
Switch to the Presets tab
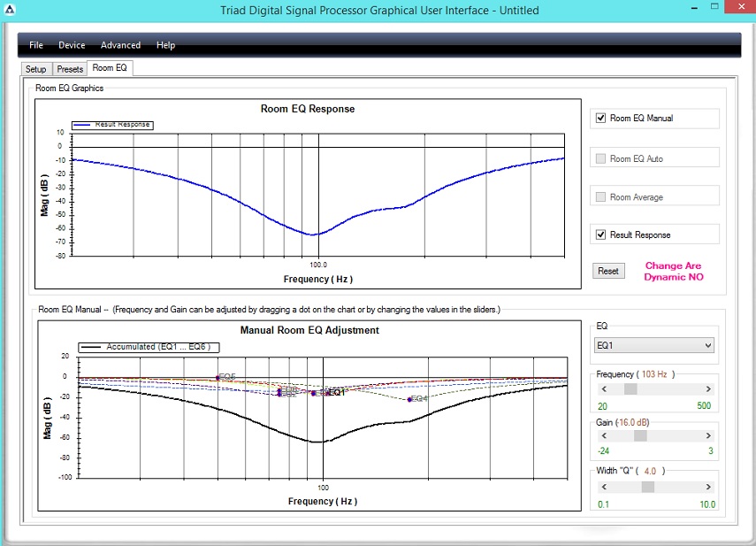click(70, 68)
